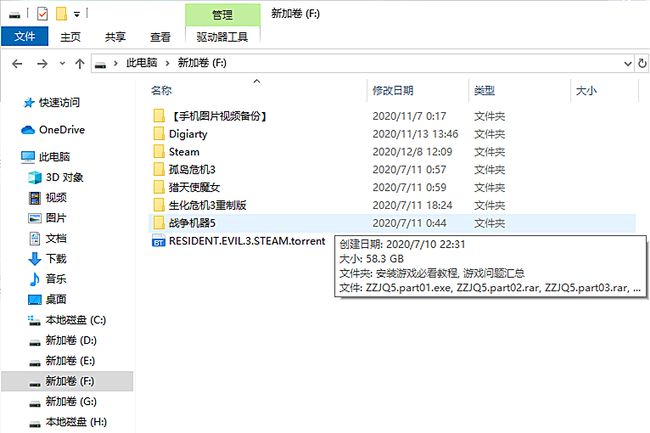Click the 战争机器5 folder icon
650x433 pixels.
click(x=159, y=223)
